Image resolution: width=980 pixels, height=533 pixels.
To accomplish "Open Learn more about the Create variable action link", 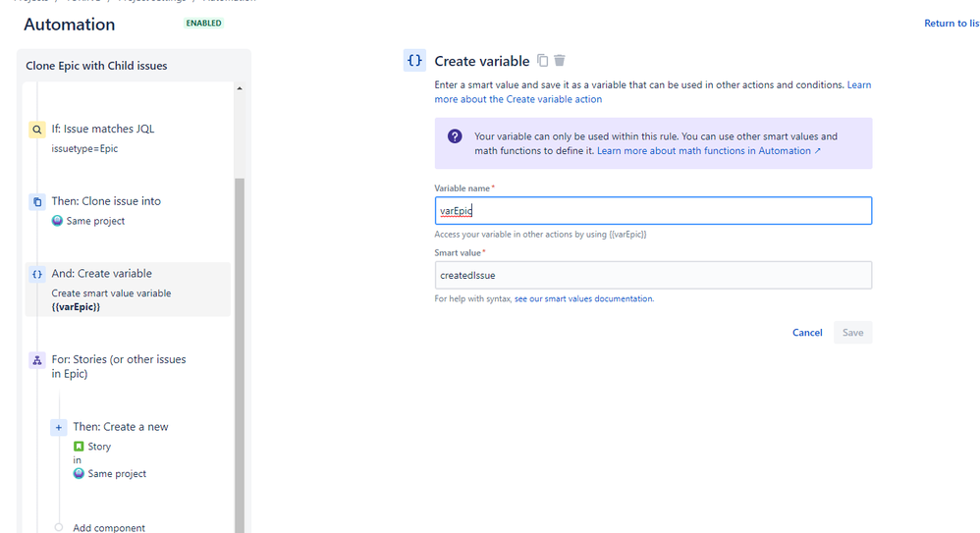I will point(652,92).
